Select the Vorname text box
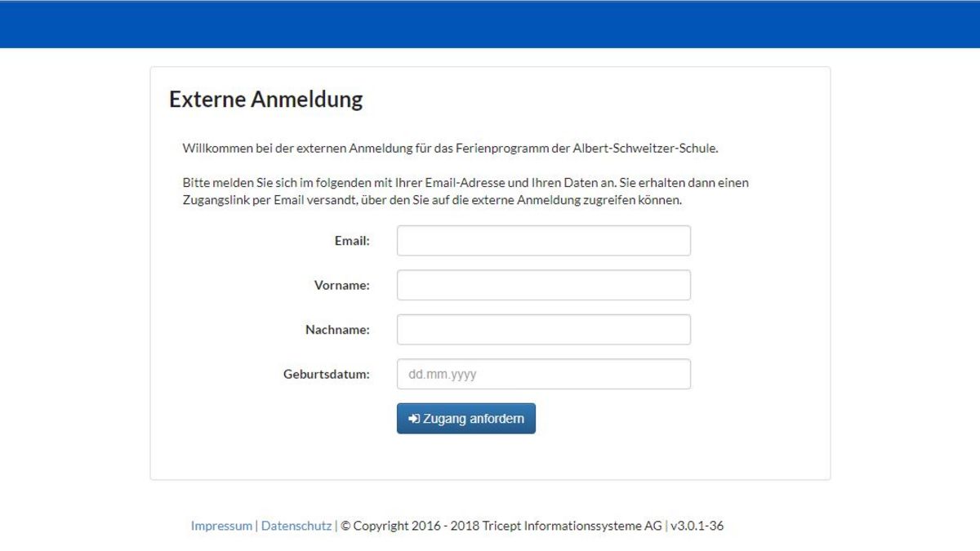Screen dimensions: 980x551 click(x=544, y=286)
